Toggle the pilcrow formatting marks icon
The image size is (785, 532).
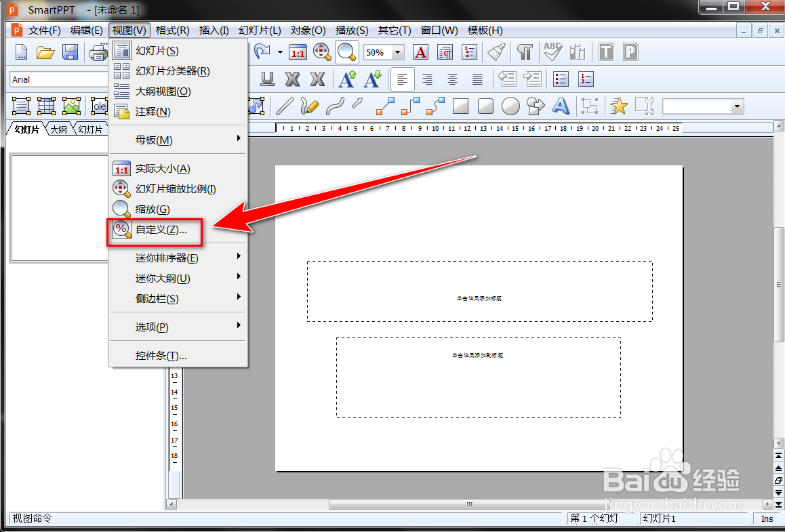[x=525, y=52]
